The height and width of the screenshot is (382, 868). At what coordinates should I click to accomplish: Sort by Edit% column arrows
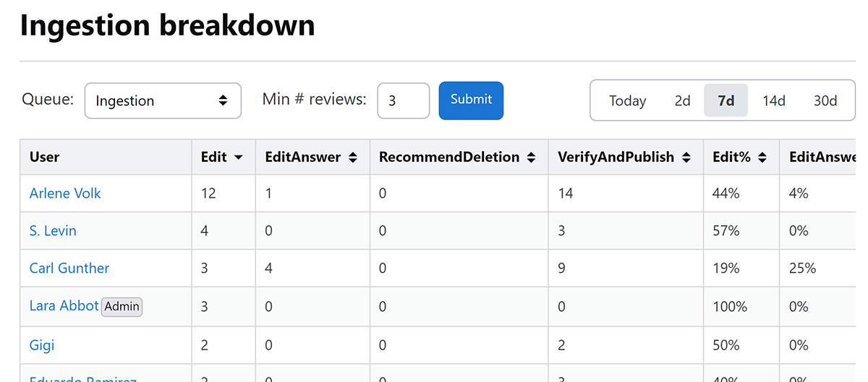coord(762,157)
